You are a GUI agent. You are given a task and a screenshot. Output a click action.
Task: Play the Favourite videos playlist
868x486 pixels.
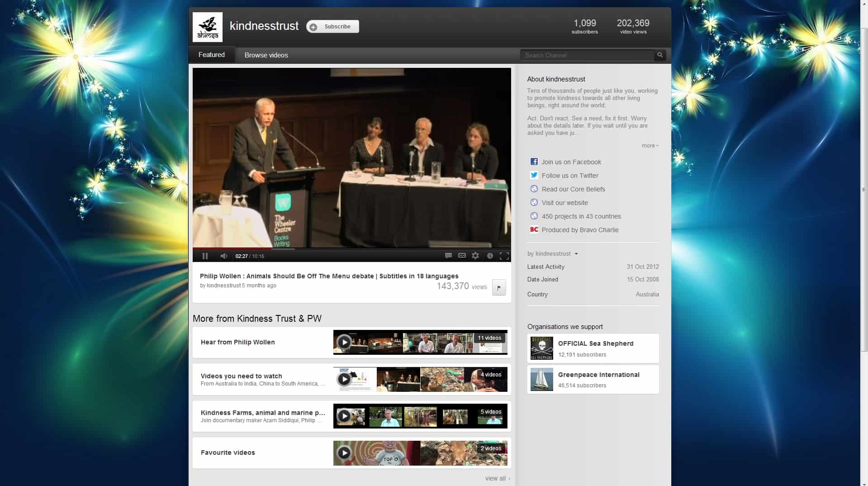344,453
